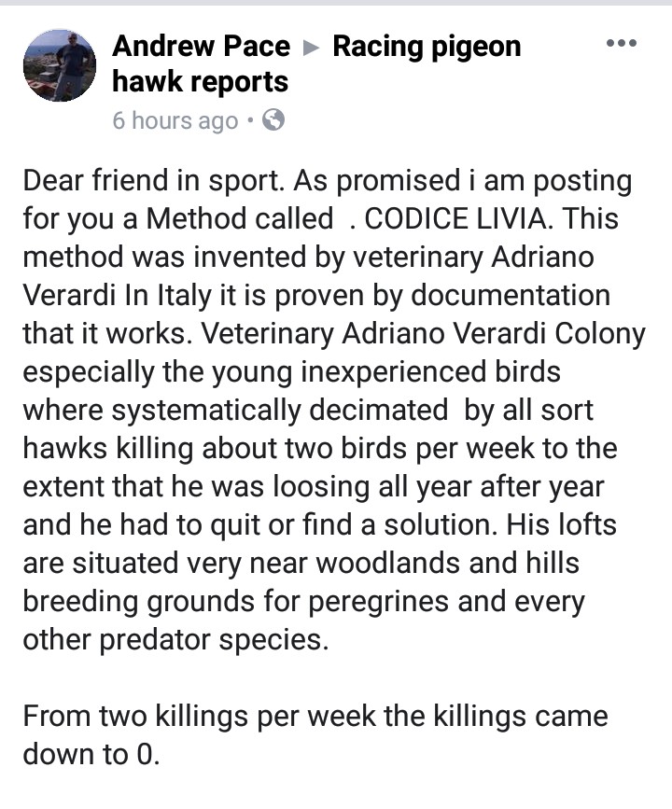This screenshot has width=672, height=809.
Task: Click the words 'hawk reports' in group title
Action: pos(201,81)
